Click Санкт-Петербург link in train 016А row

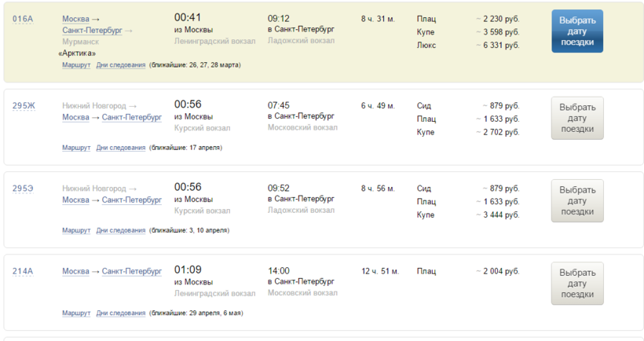(92, 31)
